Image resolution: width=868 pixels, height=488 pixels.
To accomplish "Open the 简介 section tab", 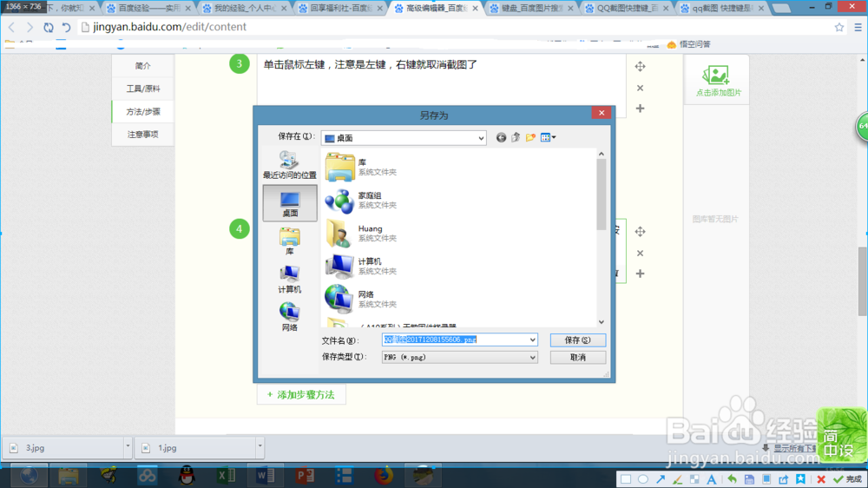I will click(143, 65).
